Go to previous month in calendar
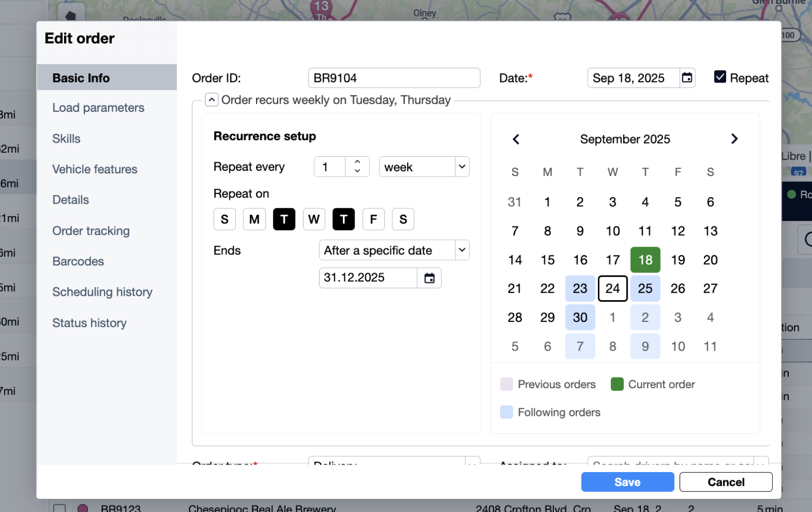Screen dimensions: 812x512 (516, 139)
